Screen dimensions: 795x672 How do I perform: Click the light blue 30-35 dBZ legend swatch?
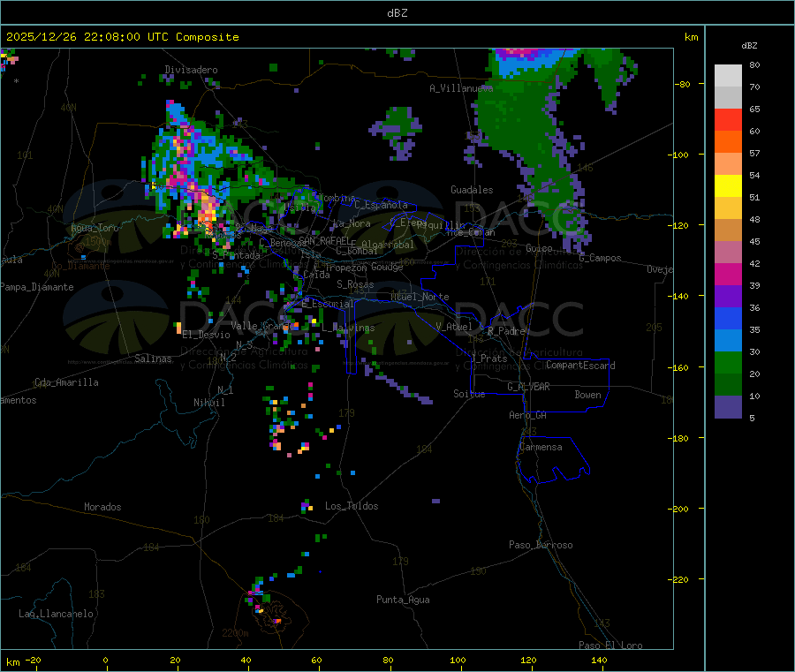click(728, 341)
